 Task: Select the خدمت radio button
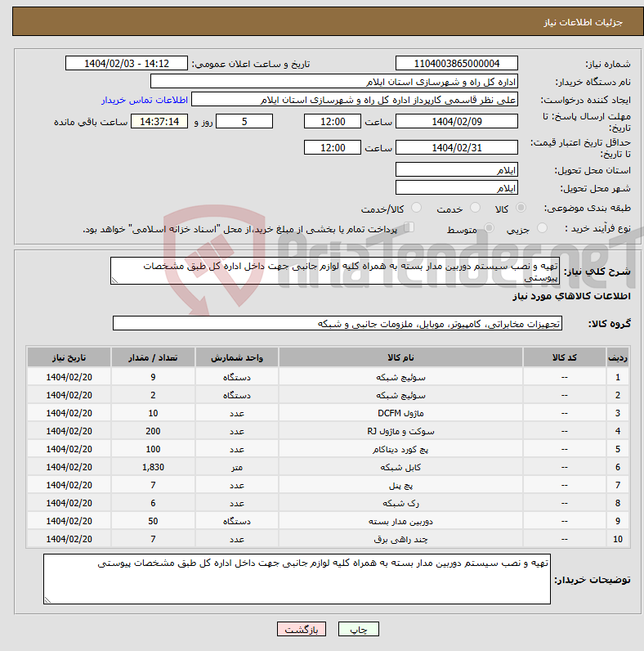(x=475, y=208)
